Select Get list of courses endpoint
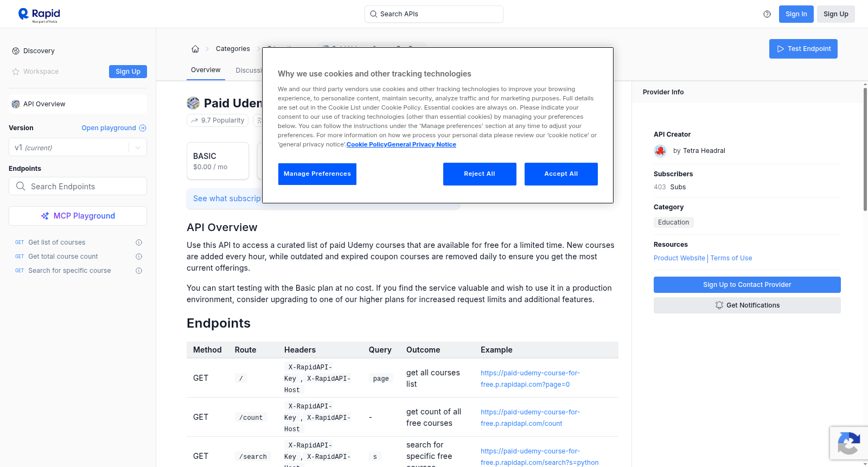Viewport: 868px width, 467px height. 57,242
